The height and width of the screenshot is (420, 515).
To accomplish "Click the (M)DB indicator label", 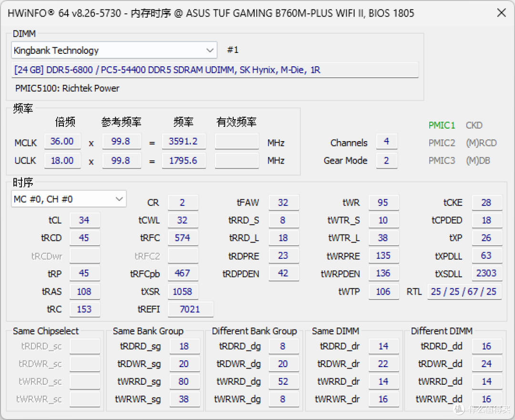I will coord(478,161).
